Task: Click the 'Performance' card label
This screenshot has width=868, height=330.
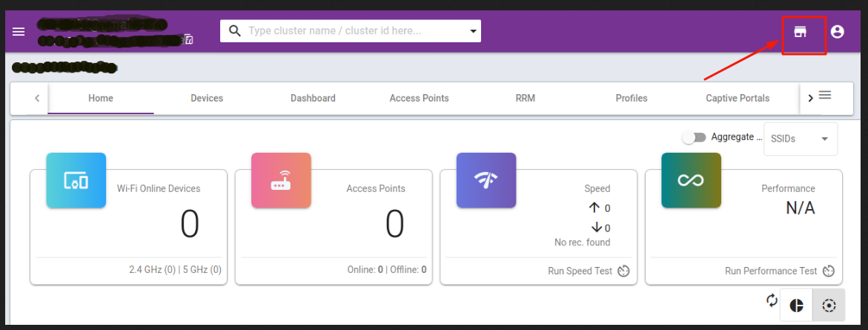Action: point(788,188)
